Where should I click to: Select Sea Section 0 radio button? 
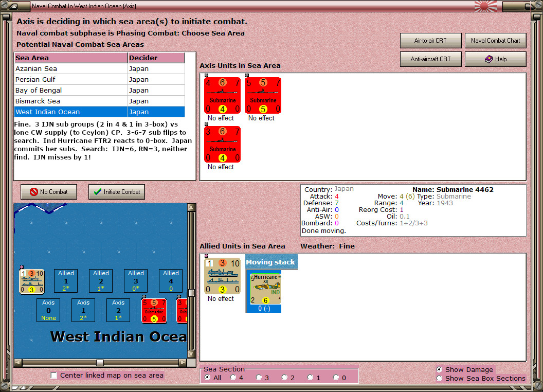(336, 378)
